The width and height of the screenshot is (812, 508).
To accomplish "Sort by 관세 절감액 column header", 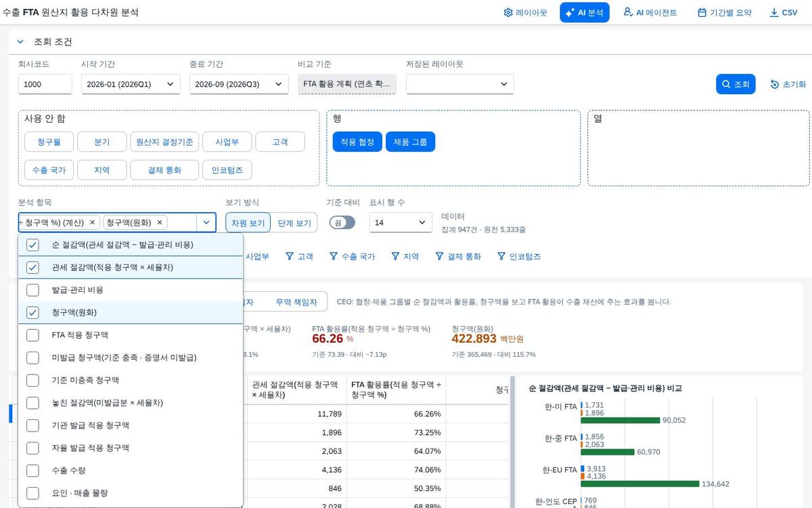I will click(296, 389).
